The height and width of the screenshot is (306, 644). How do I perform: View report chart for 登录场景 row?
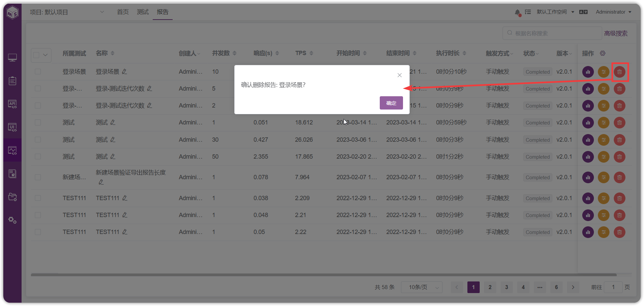pyautogui.click(x=588, y=72)
